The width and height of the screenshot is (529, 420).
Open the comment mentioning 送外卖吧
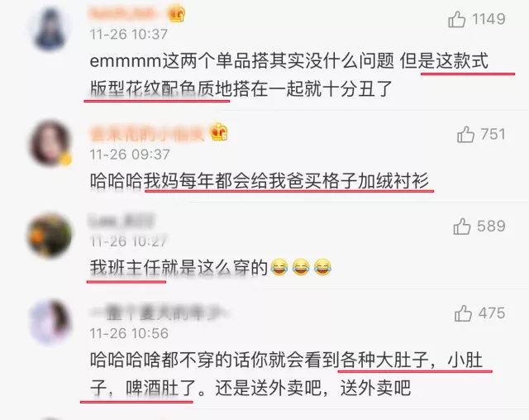(x=287, y=374)
